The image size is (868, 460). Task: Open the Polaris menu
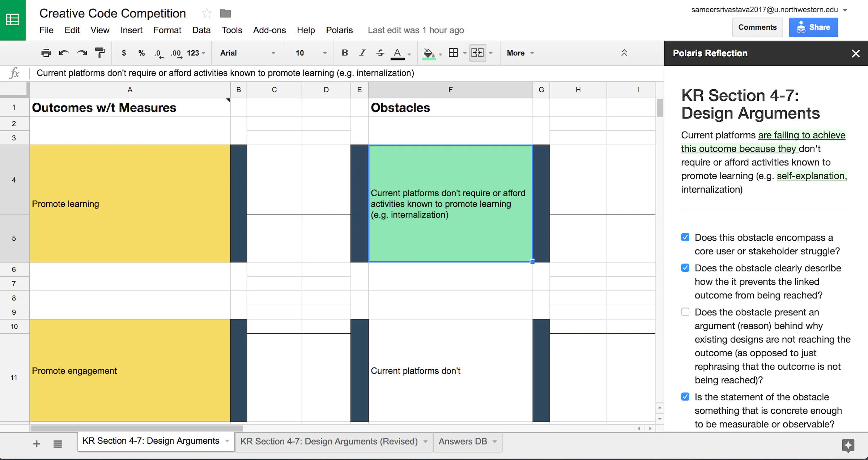[339, 30]
